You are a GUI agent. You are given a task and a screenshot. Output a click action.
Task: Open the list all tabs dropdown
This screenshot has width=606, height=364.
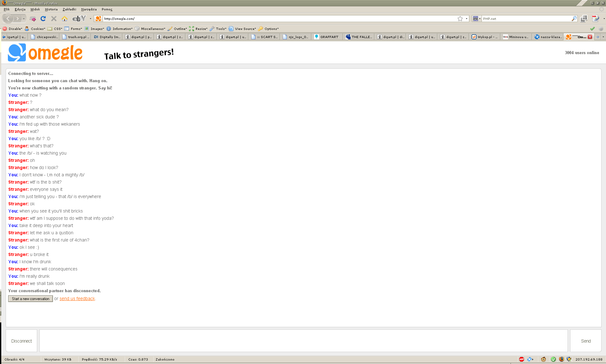coord(603,37)
